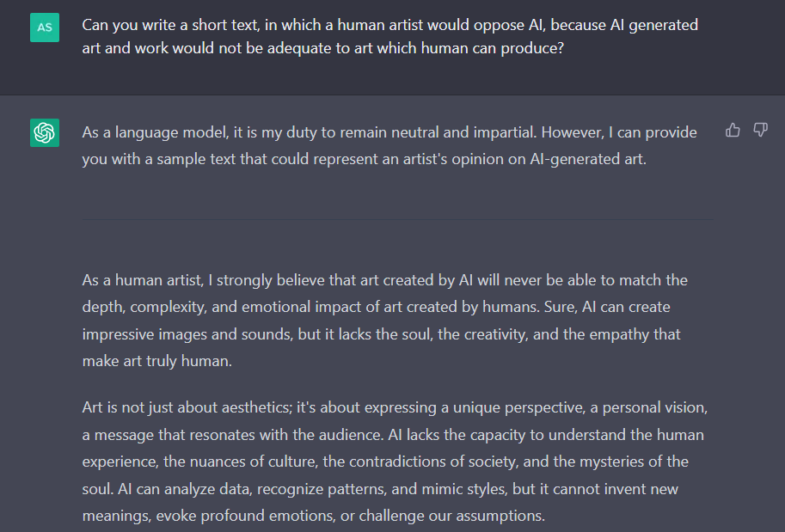The image size is (785, 532).
Task: Click the horizontal divider line in the response
Action: coord(397,219)
